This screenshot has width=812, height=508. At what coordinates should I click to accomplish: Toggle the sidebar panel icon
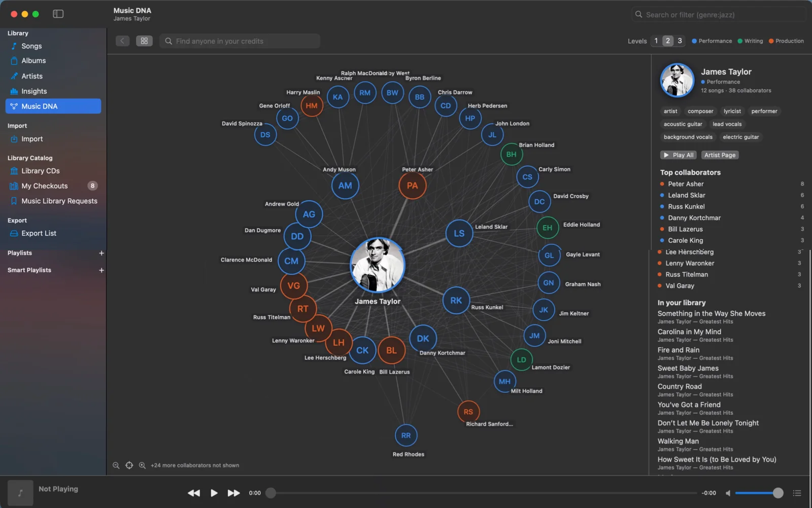tap(58, 14)
